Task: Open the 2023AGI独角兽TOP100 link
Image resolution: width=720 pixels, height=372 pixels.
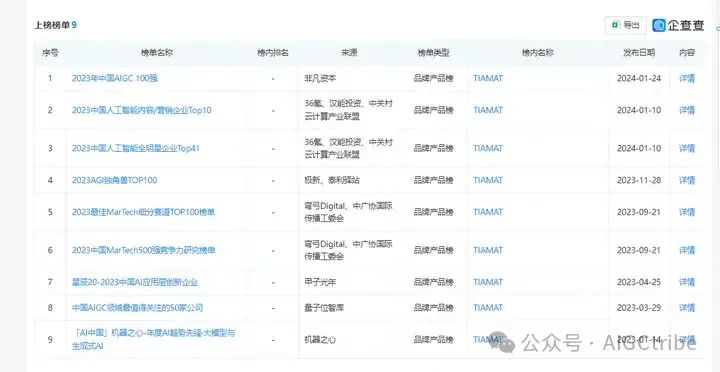Action: point(114,180)
